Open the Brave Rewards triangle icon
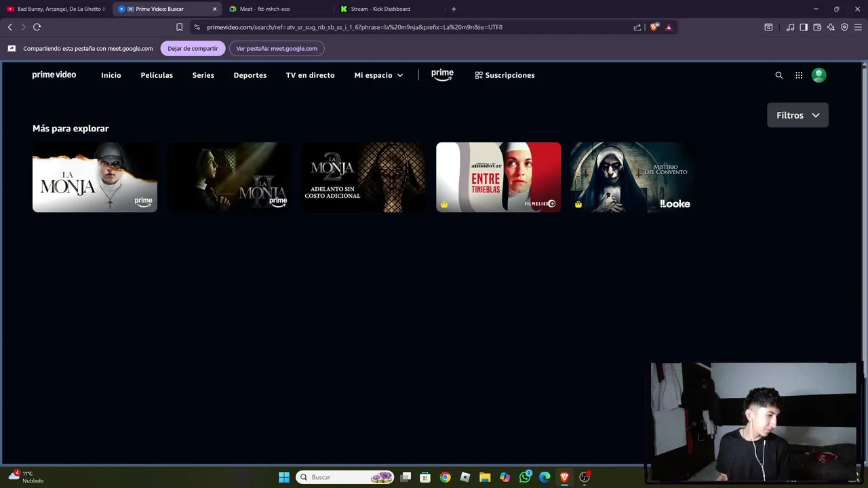The height and width of the screenshot is (488, 868). pos(669,27)
